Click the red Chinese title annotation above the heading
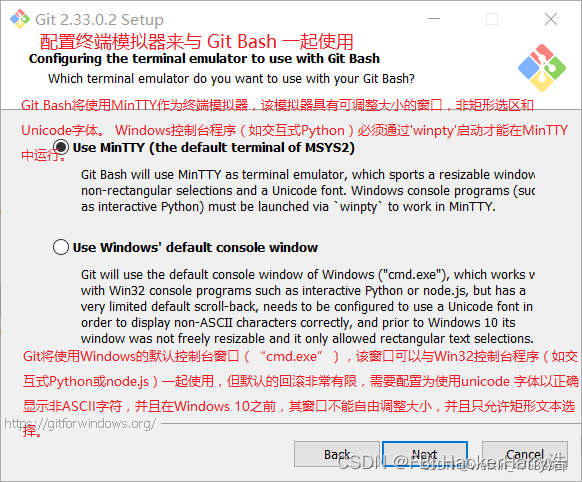Screen dimensions: 582x482 (196, 41)
